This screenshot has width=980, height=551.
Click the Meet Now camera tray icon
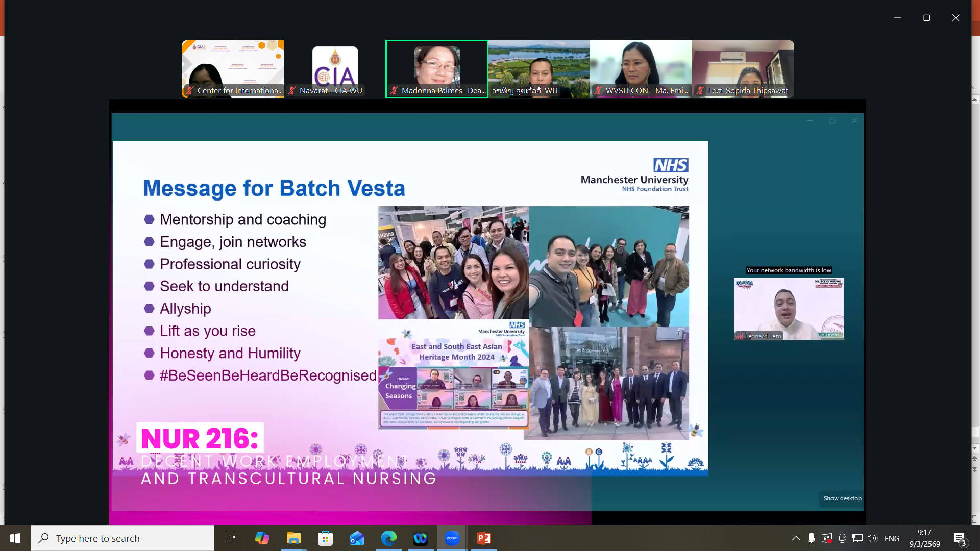pos(842,538)
